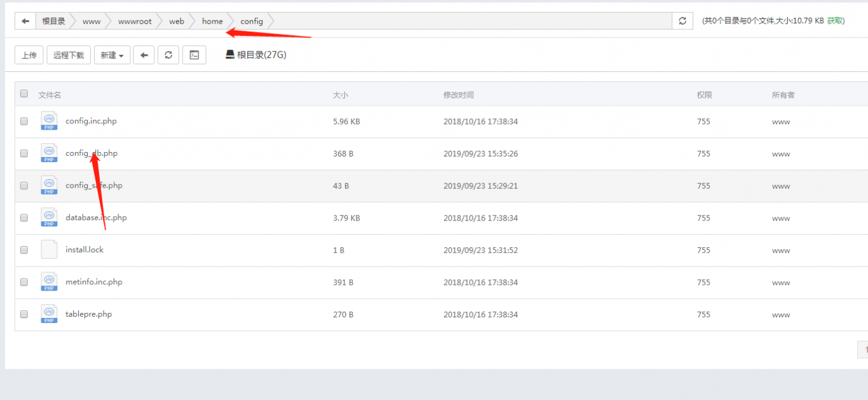Open the terminal icon in toolbar

pyautogui.click(x=194, y=55)
